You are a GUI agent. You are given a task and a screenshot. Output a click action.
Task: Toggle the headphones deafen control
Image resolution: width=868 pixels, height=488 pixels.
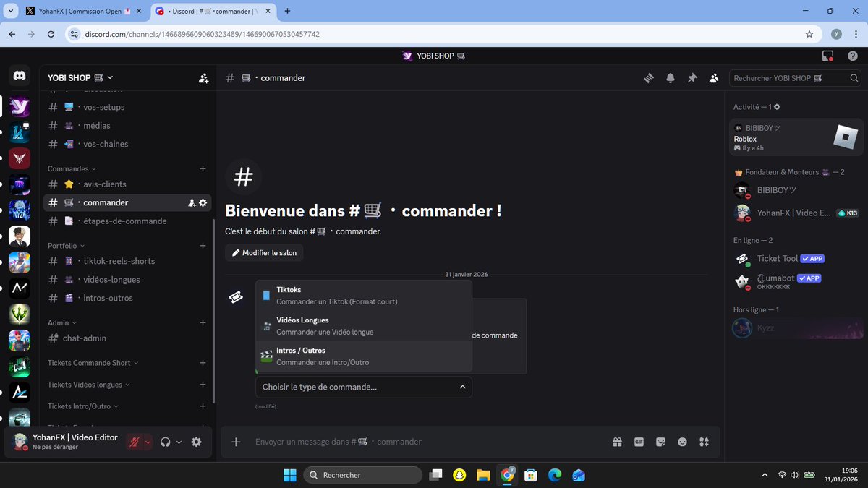click(x=165, y=441)
